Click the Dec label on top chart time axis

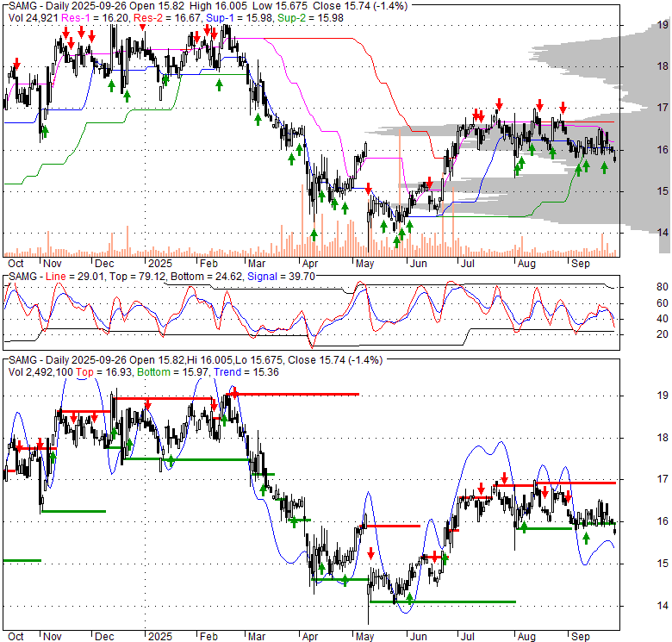[x=104, y=264]
